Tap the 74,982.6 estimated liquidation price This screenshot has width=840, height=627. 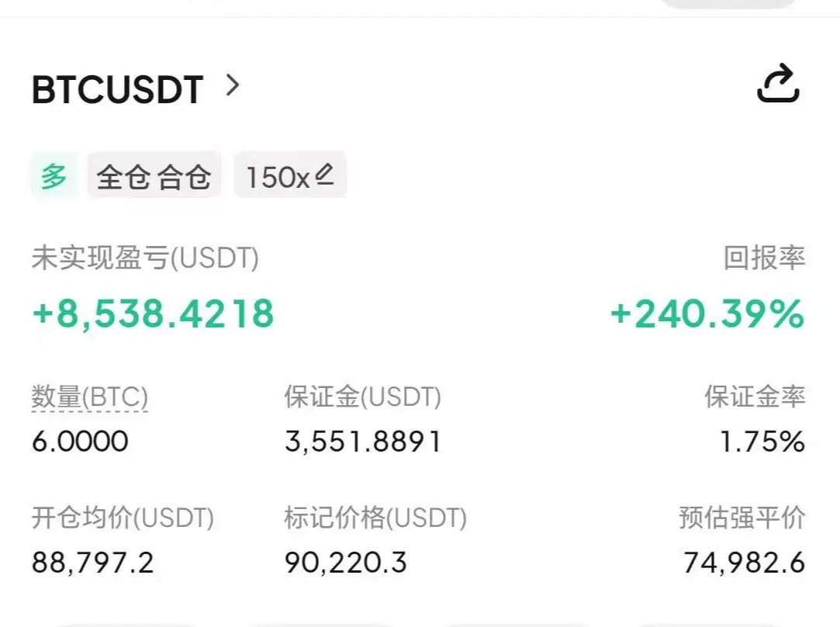744,563
